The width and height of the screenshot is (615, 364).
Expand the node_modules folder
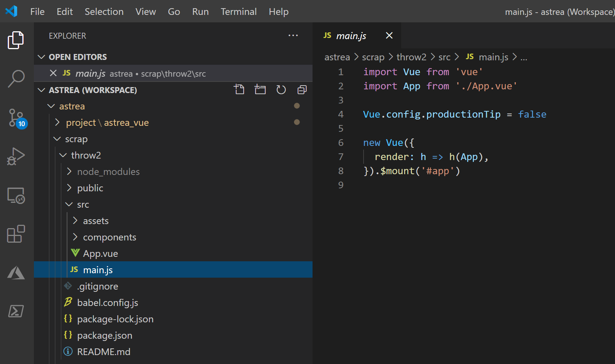click(108, 172)
